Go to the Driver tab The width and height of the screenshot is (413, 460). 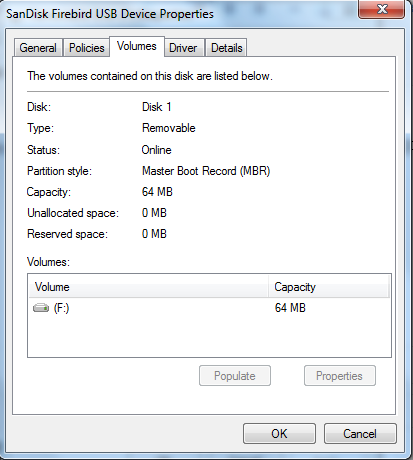pyautogui.click(x=183, y=48)
